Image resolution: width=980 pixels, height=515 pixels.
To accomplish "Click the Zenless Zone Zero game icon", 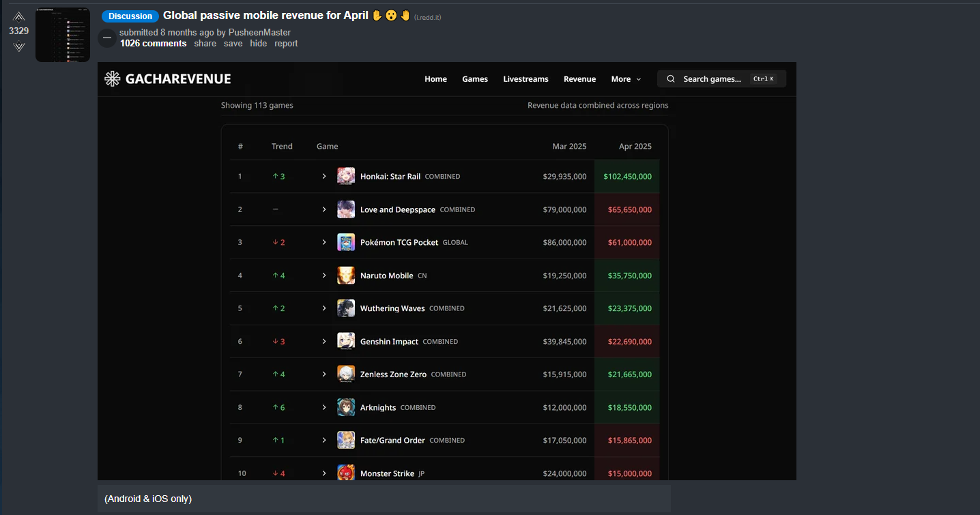I will [346, 374].
